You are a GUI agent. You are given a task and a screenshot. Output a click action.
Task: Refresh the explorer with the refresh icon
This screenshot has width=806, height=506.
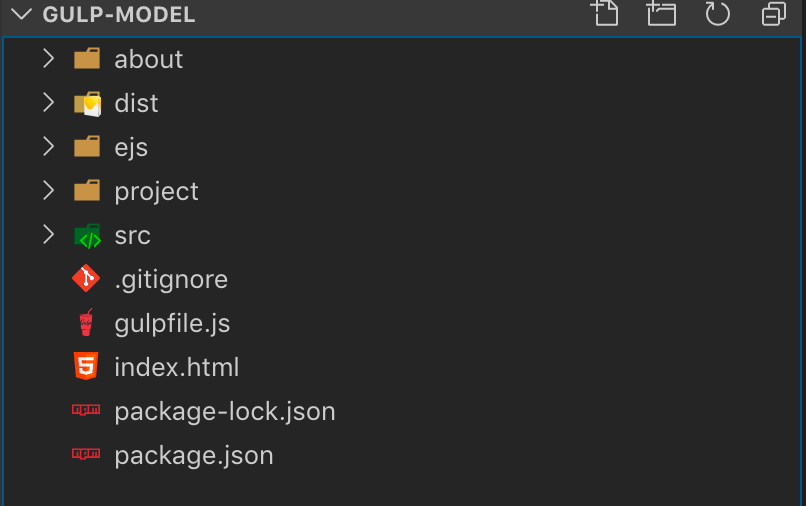click(718, 13)
